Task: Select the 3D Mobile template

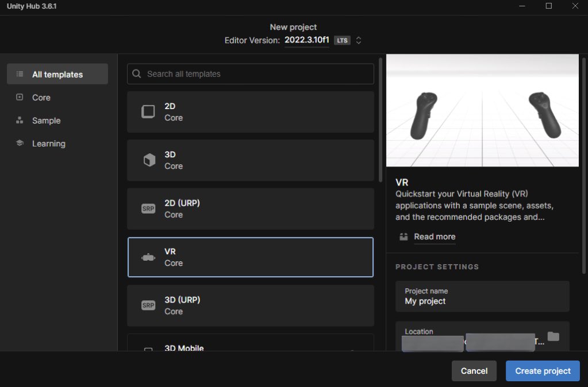Action: [x=251, y=342]
